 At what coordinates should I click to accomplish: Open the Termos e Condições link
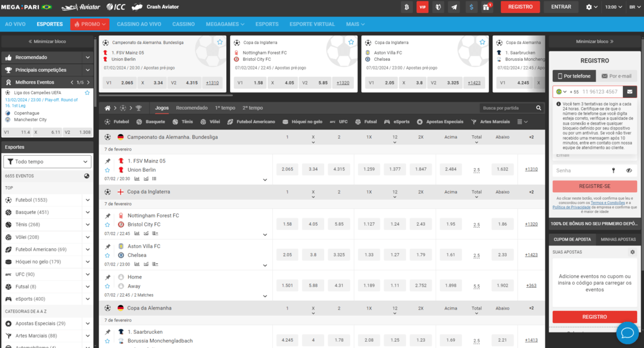click(x=607, y=203)
